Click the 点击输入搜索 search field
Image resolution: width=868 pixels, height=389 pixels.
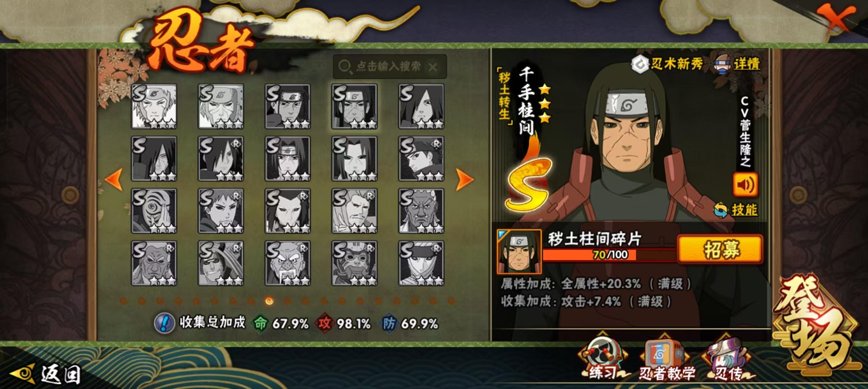point(390,67)
